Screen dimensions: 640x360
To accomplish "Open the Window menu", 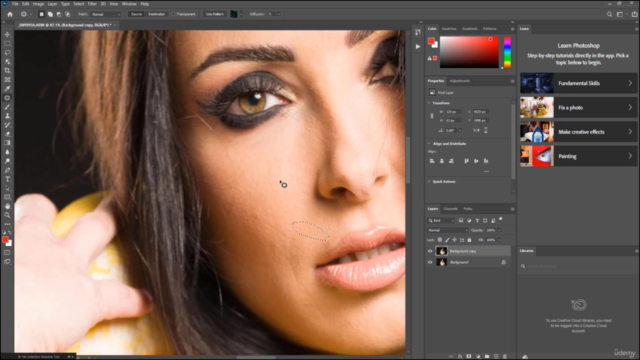I will coord(129,4).
